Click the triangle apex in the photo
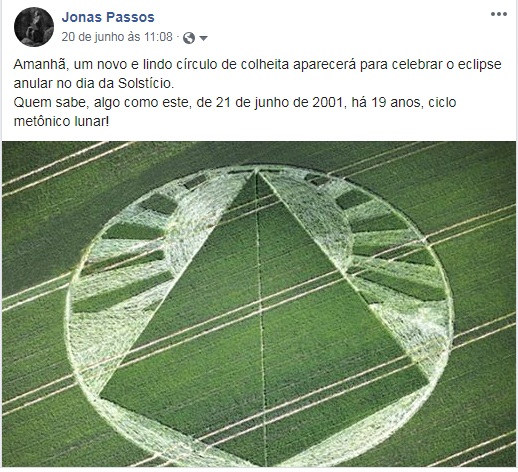 click(x=256, y=171)
